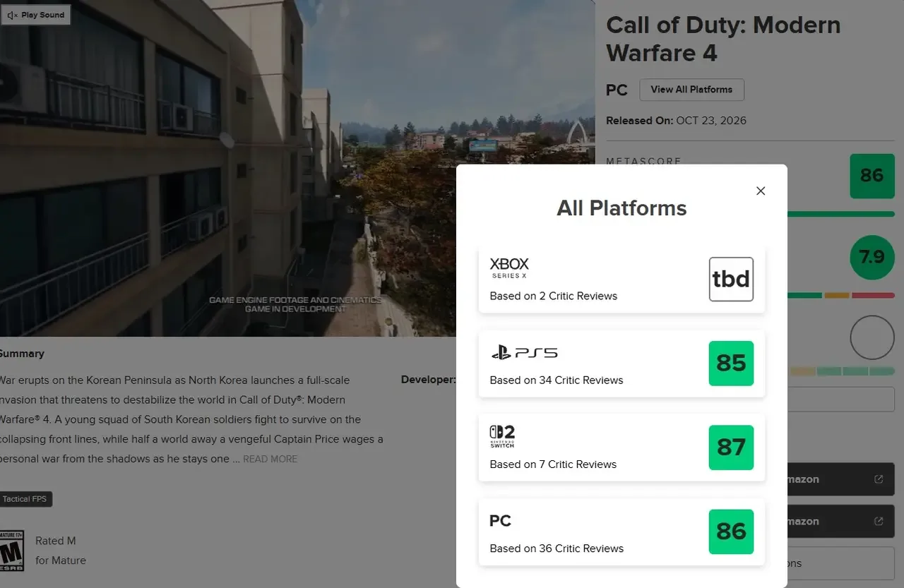Image resolution: width=904 pixels, height=588 pixels.
Task: Click the PS5 logo
Action: coord(523,352)
